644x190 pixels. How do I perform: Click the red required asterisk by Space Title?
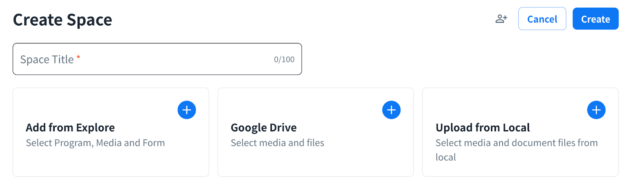[x=78, y=57]
